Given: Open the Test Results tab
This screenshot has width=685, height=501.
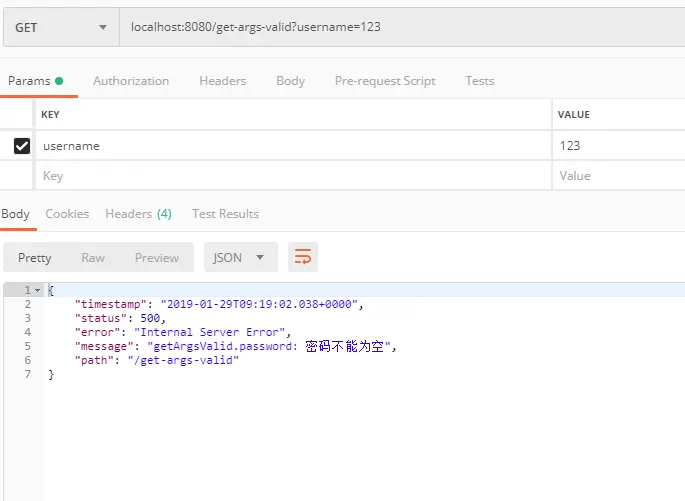Looking at the screenshot, I should (225, 214).
